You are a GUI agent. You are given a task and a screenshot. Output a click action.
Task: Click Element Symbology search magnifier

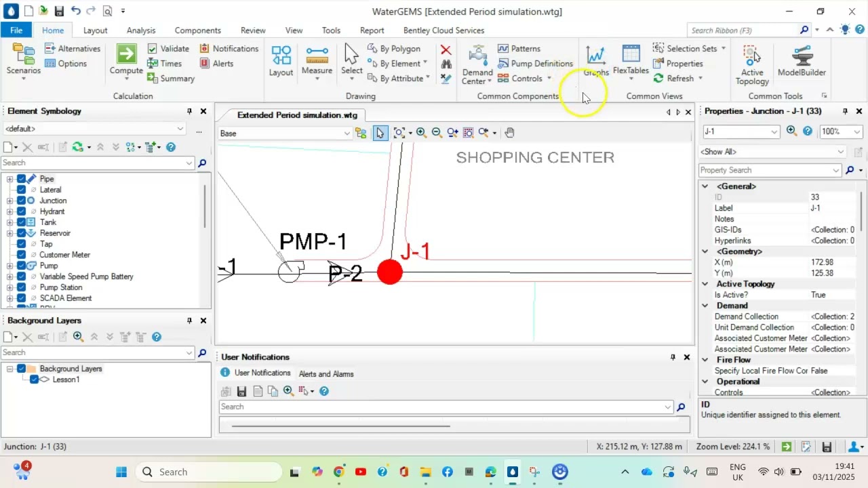(x=201, y=163)
